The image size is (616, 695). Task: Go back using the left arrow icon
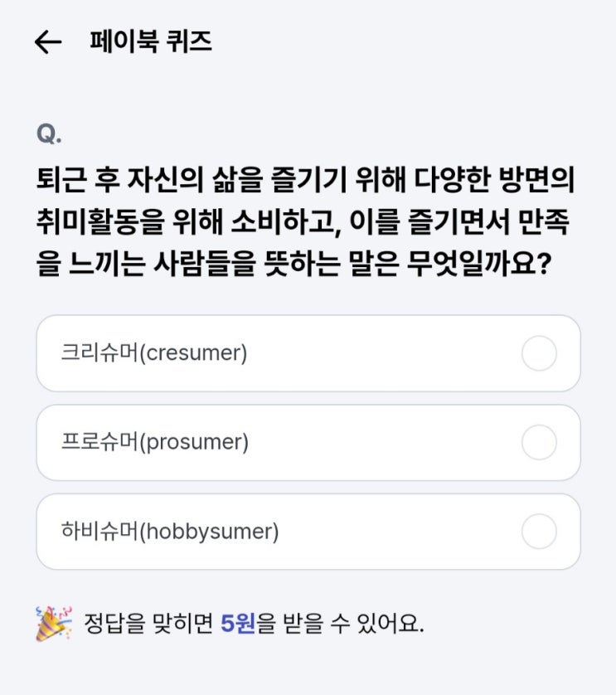48,42
